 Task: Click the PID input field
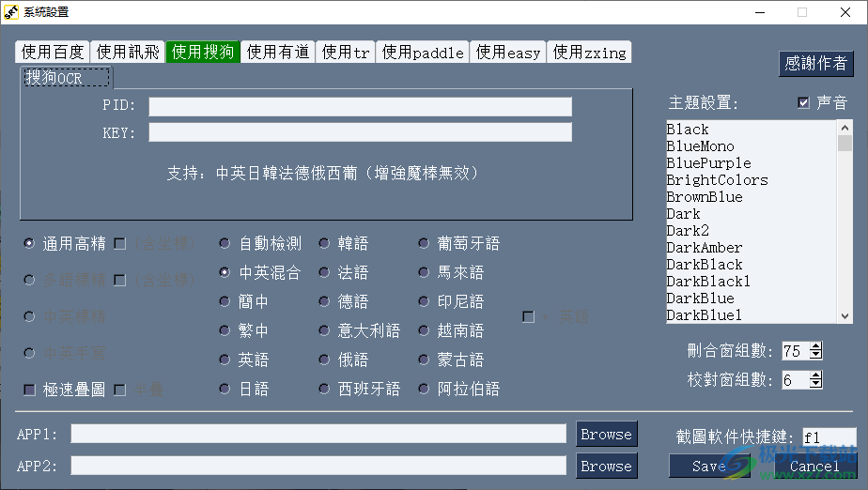[x=360, y=106]
